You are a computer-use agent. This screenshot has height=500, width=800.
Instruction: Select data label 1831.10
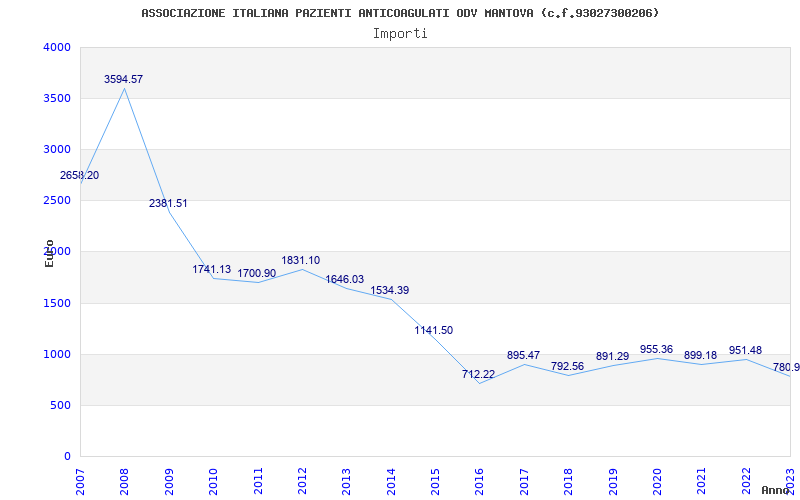[301, 260]
